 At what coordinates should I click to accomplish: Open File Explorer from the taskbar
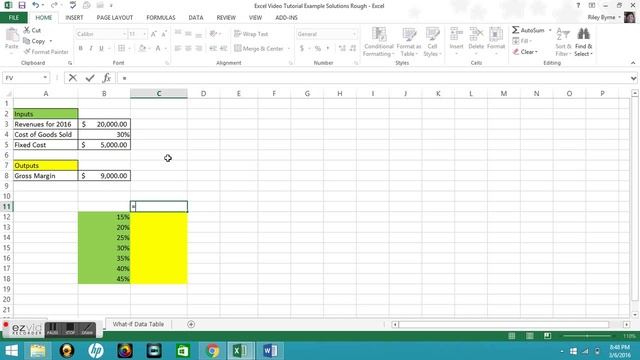click(38, 351)
